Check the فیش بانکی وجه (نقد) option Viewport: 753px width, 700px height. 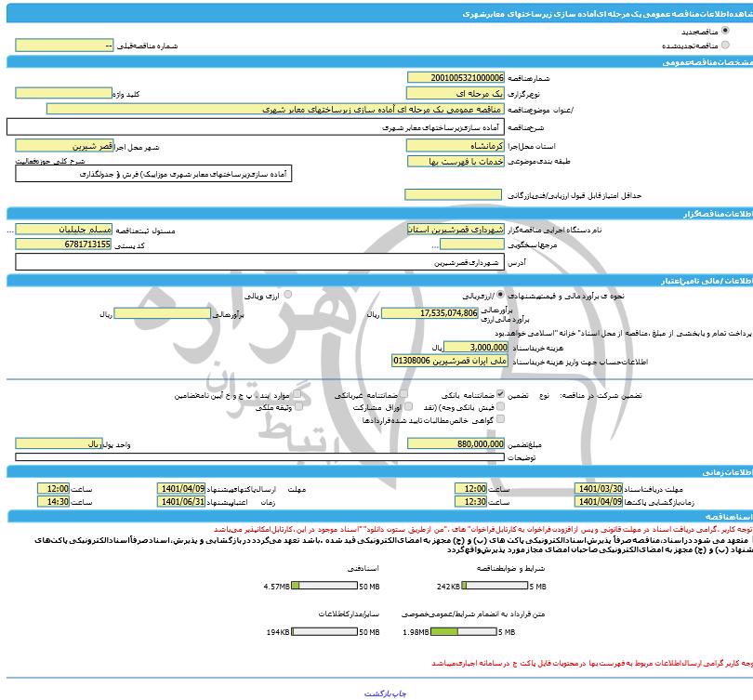[x=500, y=407]
